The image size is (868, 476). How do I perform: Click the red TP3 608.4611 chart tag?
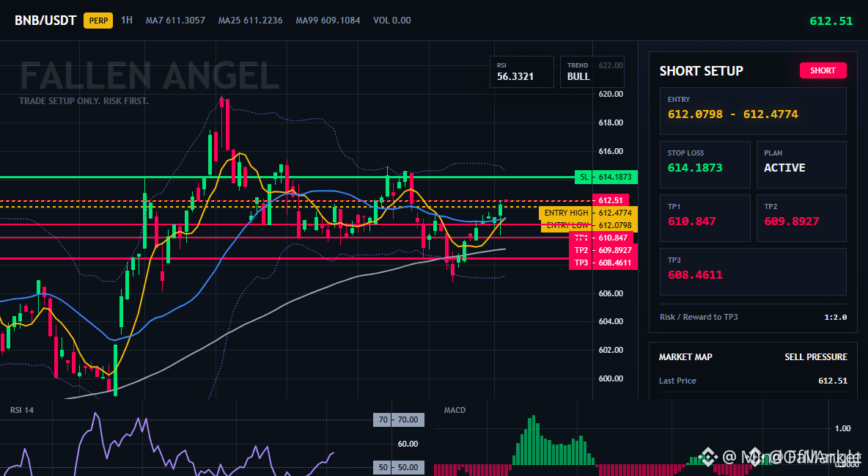[603, 263]
